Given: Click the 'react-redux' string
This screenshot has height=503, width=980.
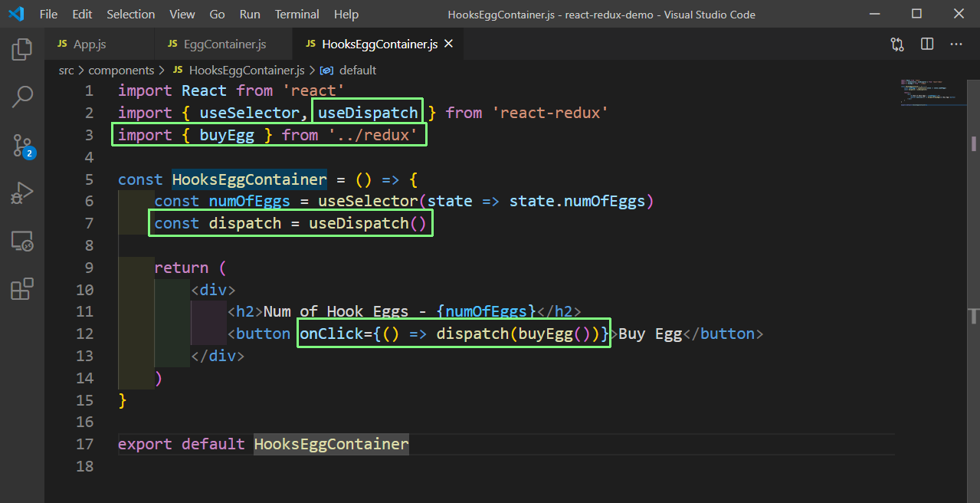Looking at the screenshot, I should click(550, 113).
